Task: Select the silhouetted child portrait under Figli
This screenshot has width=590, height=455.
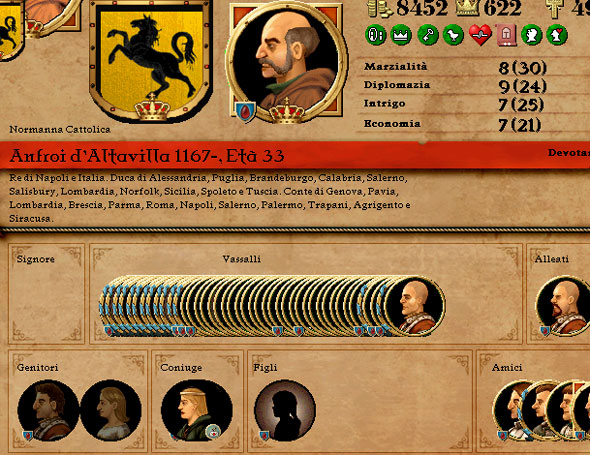Action: (285, 410)
